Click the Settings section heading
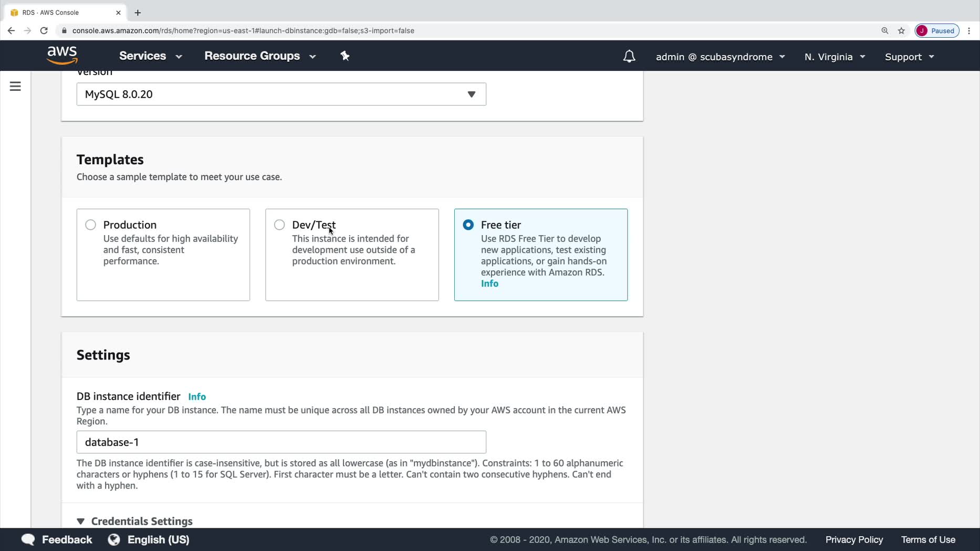This screenshot has width=980, height=551. 103,355
